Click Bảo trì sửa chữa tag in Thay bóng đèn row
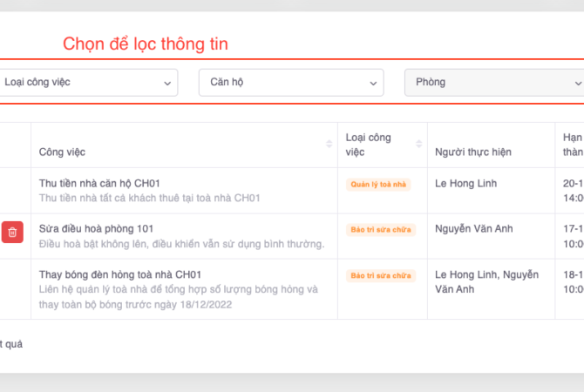584x392 pixels. coord(381,276)
